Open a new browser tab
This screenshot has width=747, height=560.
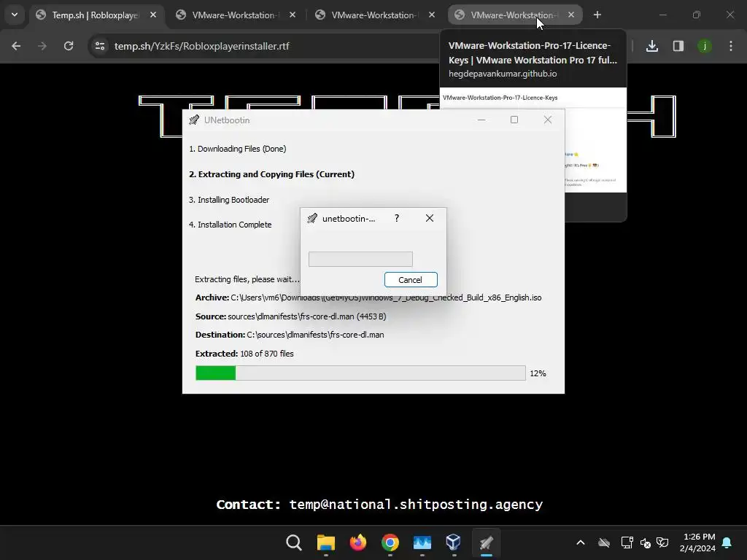pyautogui.click(x=597, y=15)
